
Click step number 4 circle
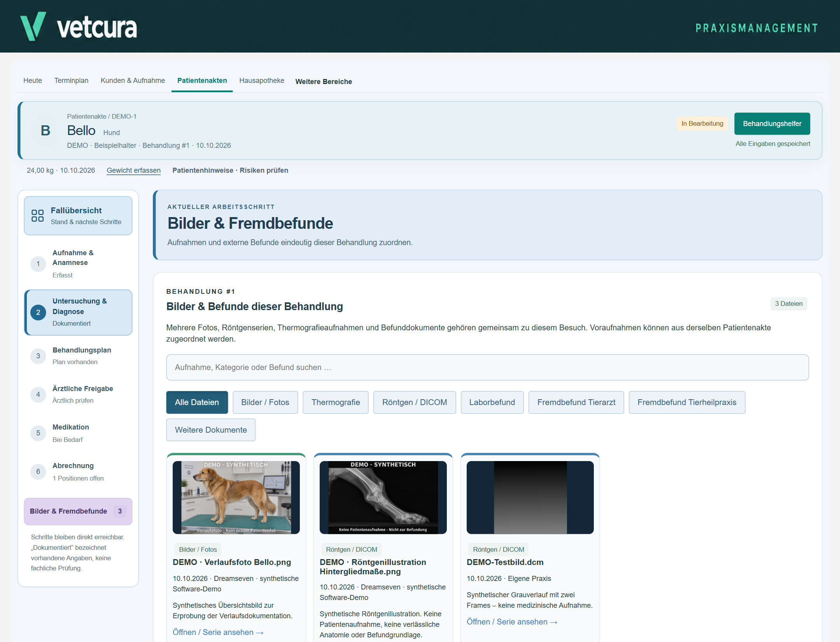click(x=38, y=394)
